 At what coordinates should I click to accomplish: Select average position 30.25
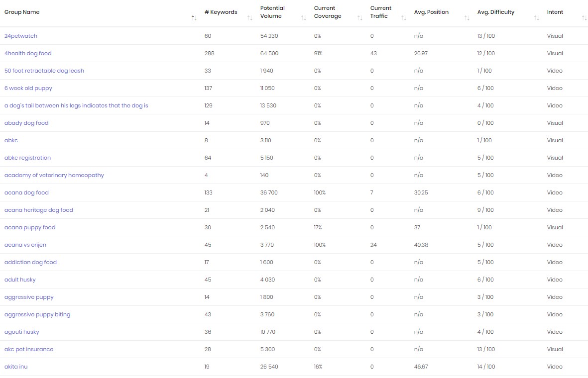click(421, 192)
